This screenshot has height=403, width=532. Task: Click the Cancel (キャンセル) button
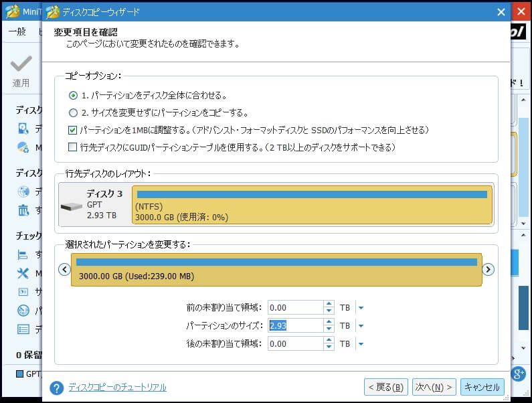[482, 387]
